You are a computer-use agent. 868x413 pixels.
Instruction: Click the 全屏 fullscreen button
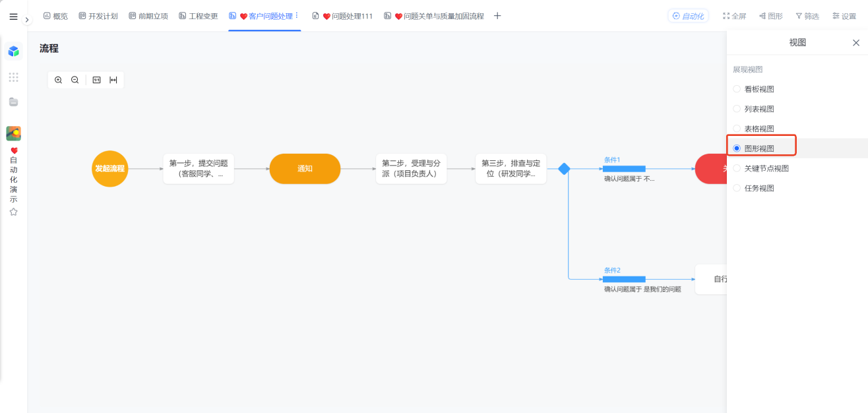point(734,16)
